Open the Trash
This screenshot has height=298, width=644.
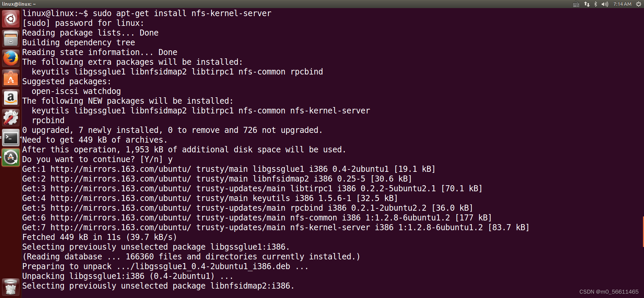[10, 287]
